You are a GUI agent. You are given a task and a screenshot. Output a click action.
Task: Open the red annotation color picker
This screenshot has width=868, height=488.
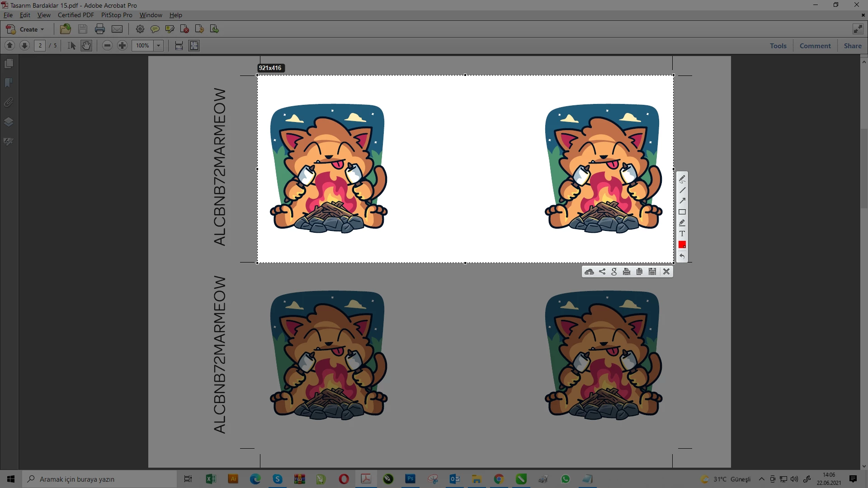[x=682, y=244]
